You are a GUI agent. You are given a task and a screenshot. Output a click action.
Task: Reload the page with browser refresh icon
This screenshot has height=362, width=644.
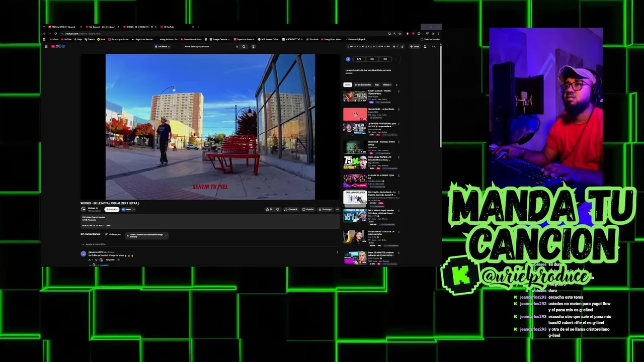click(x=55, y=34)
